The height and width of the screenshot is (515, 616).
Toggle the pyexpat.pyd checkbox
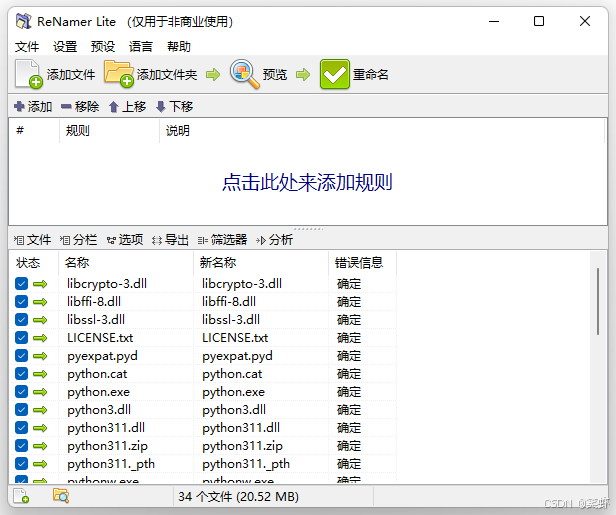point(22,356)
